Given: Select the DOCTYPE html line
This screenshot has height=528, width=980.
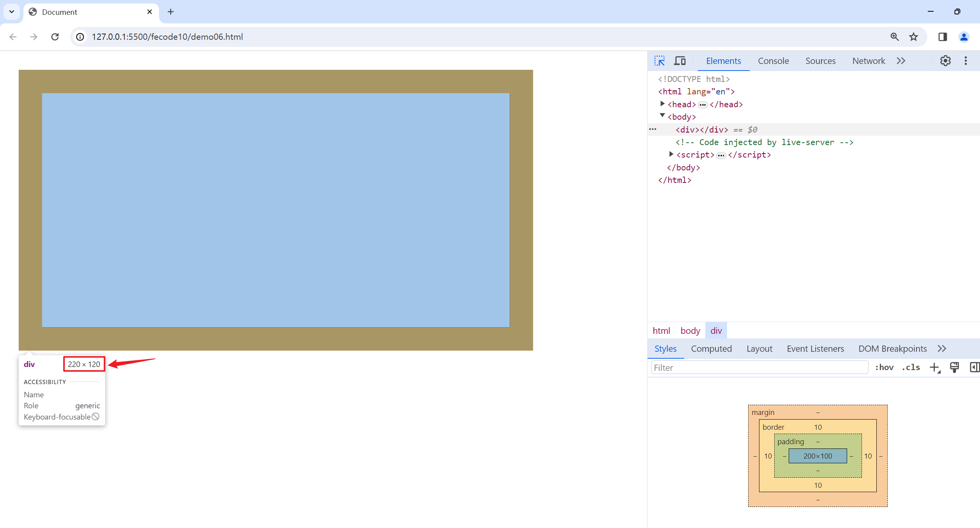Looking at the screenshot, I should [694, 79].
